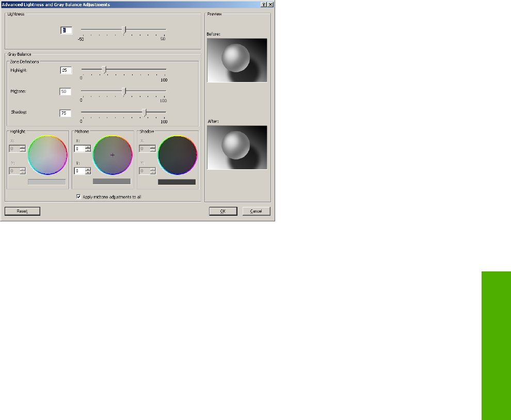511x420 pixels.
Task: Click the Shadow Y value field
Action: point(145,171)
